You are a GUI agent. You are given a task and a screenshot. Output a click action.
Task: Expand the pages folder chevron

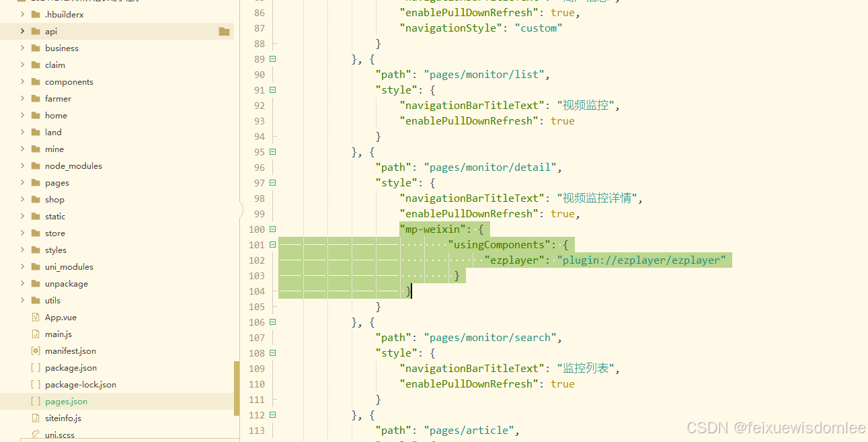[x=22, y=182]
